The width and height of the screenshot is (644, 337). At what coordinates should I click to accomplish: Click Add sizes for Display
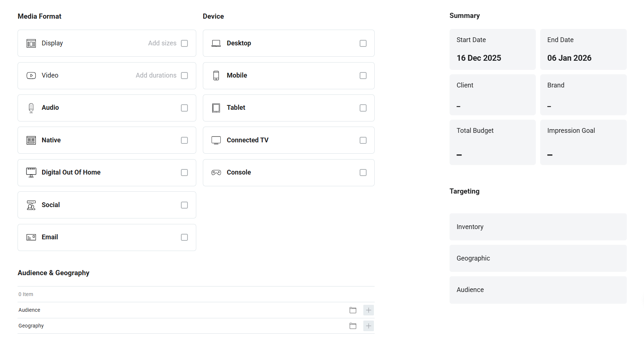point(162,43)
